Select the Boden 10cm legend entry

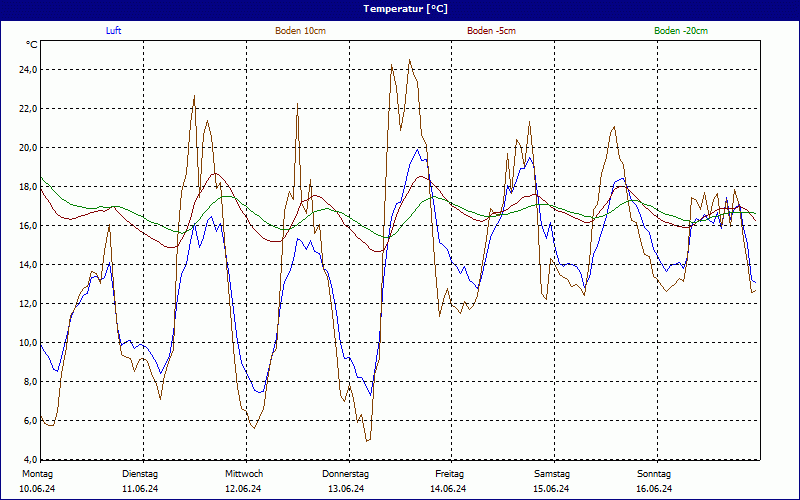coord(300,31)
